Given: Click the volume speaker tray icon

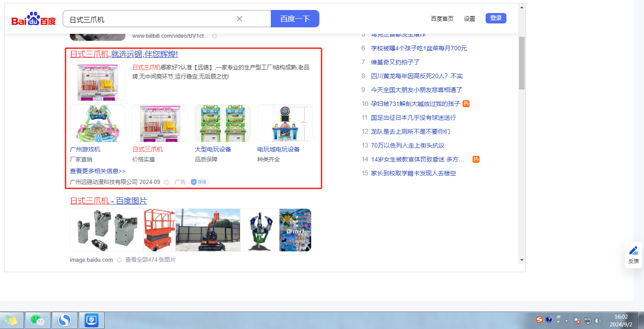Looking at the screenshot, I should pos(598,321).
